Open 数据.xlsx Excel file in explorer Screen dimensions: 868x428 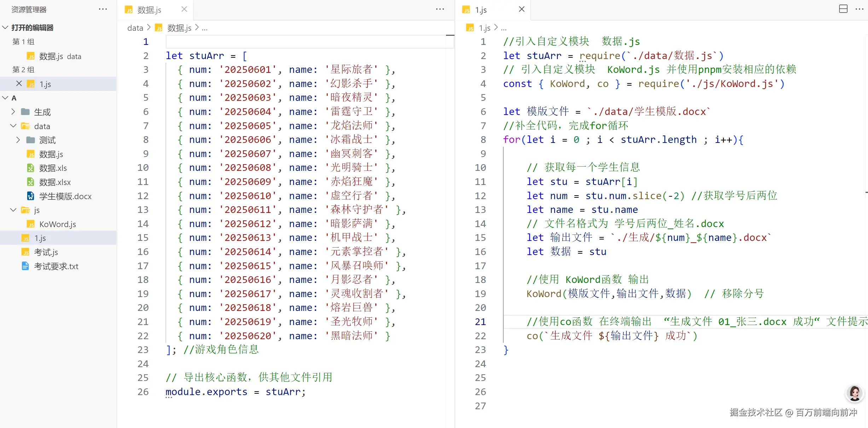point(55,182)
